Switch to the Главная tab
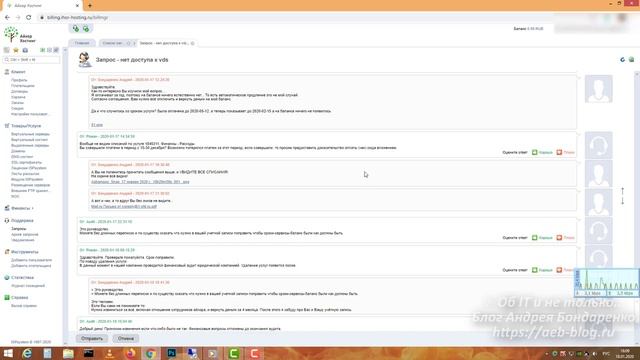 point(82,43)
